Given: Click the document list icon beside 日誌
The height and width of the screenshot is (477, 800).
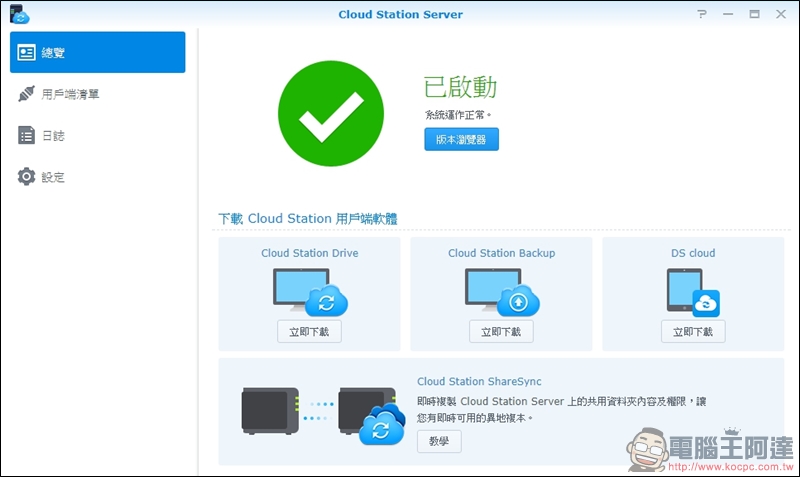Looking at the screenshot, I should pos(26,135).
